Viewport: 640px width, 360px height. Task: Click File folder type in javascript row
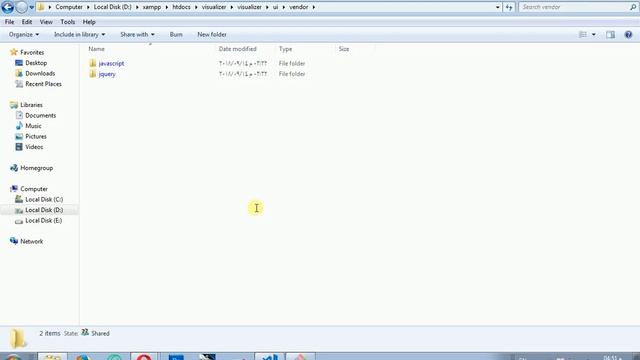point(292,64)
